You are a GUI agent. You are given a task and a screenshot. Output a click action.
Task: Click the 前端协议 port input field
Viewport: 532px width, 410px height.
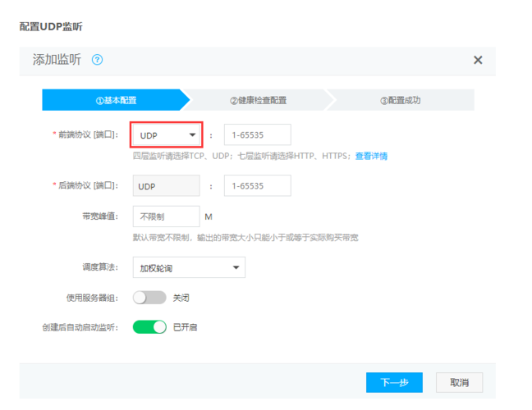pos(257,134)
